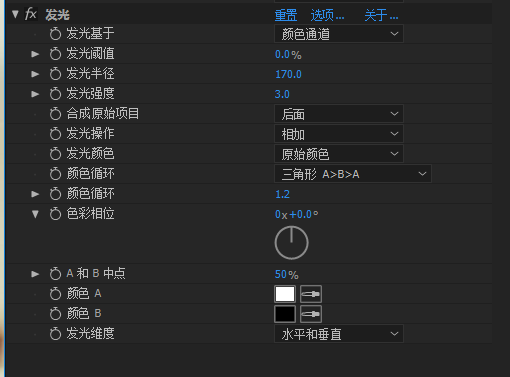
Task: Expand the 发光阈值 property
Action: [35, 54]
